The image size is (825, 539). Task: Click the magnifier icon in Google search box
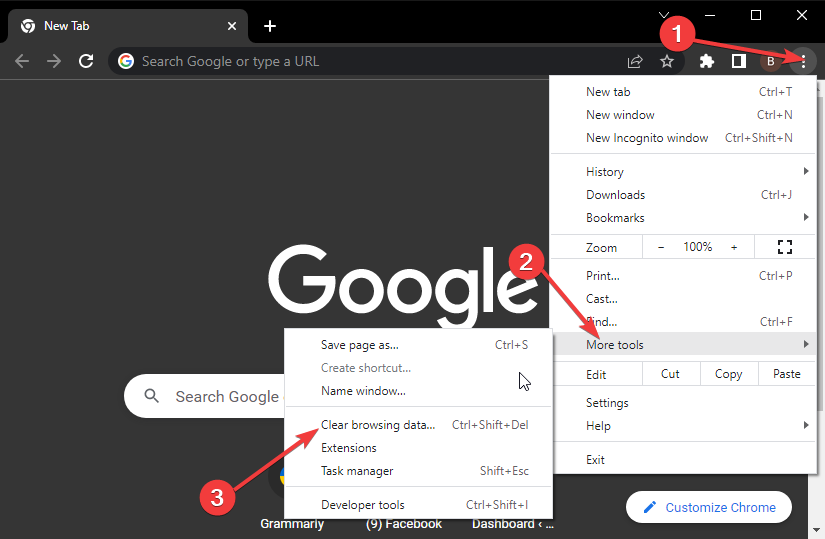tap(152, 396)
